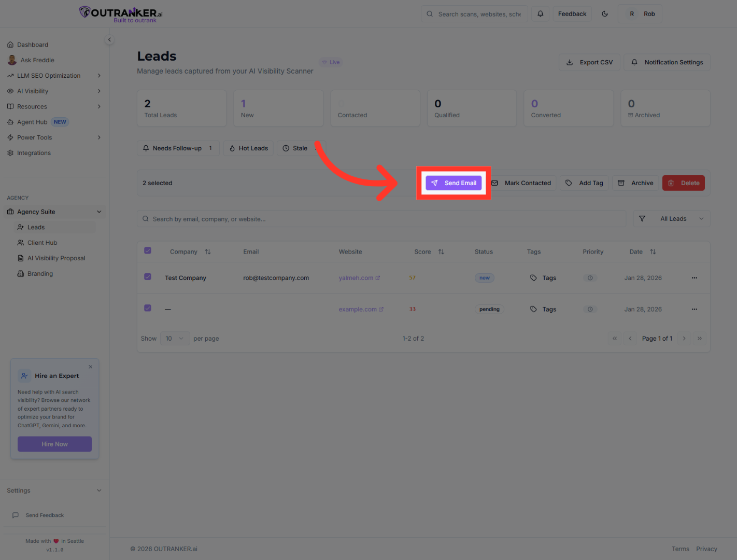This screenshot has height=560, width=737.
Task: Sort leads by Score column arrows
Action: pos(442,252)
